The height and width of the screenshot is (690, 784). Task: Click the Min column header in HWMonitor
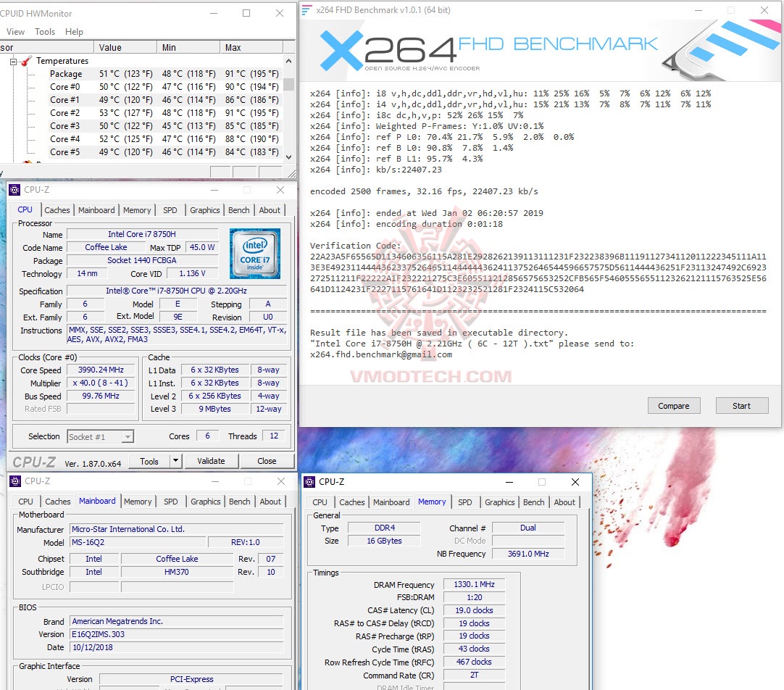coord(188,48)
